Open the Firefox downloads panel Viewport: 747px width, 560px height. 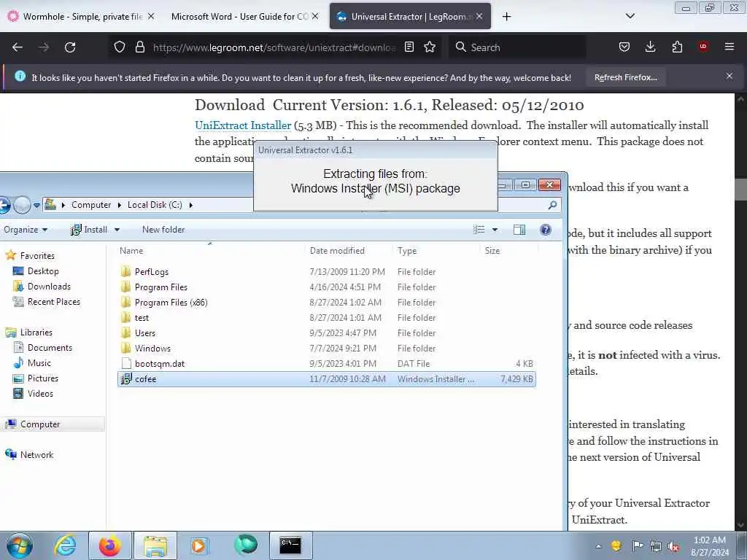650,47
